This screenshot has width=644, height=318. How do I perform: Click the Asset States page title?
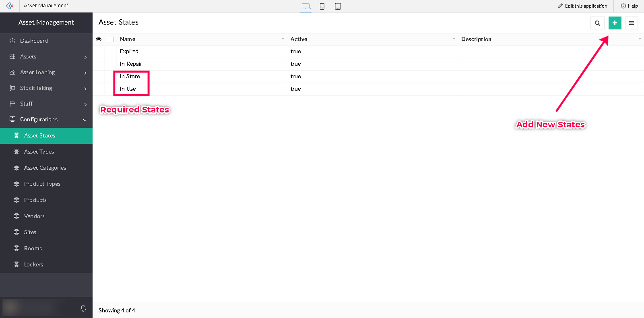point(118,22)
